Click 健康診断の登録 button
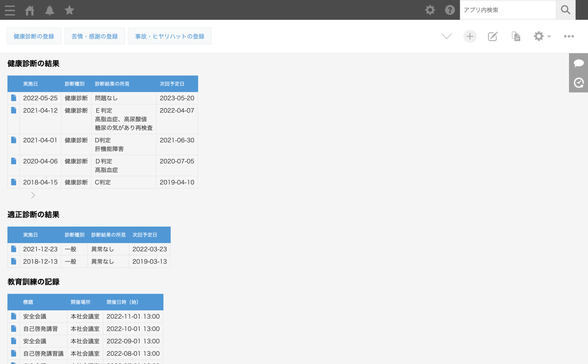The width and height of the screenshot is (588, 364). tap(34, 36)
